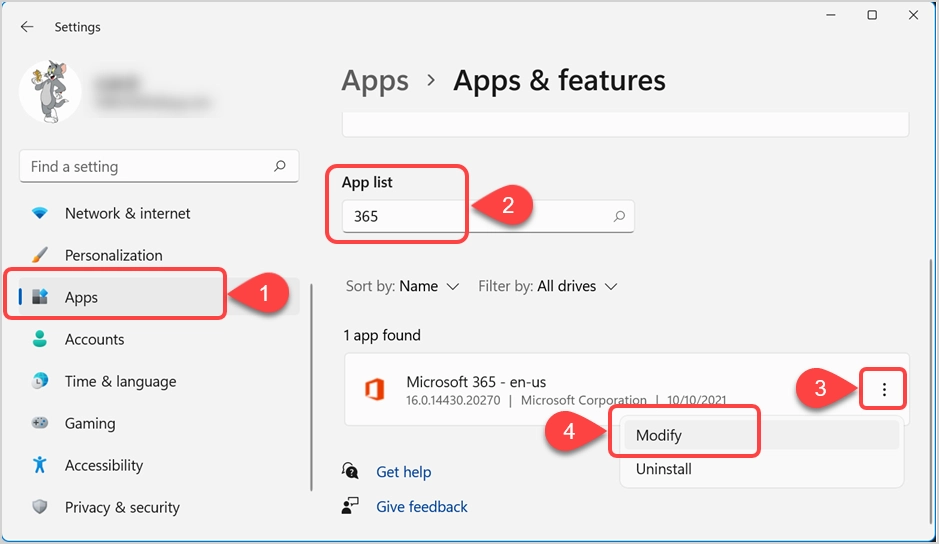Click the Accessibility figure icon
Screen dimensions: 939x544
point(40,465)
